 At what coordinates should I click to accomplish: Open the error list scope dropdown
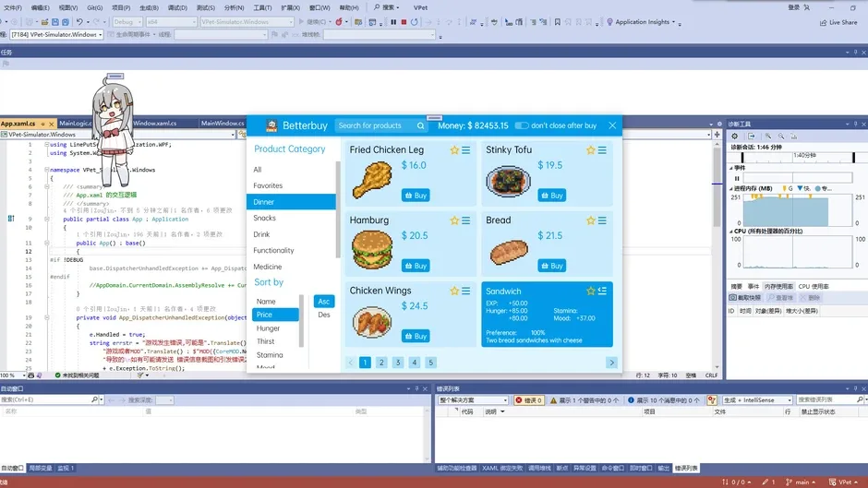pyautogui.click(x=474, y=400)
